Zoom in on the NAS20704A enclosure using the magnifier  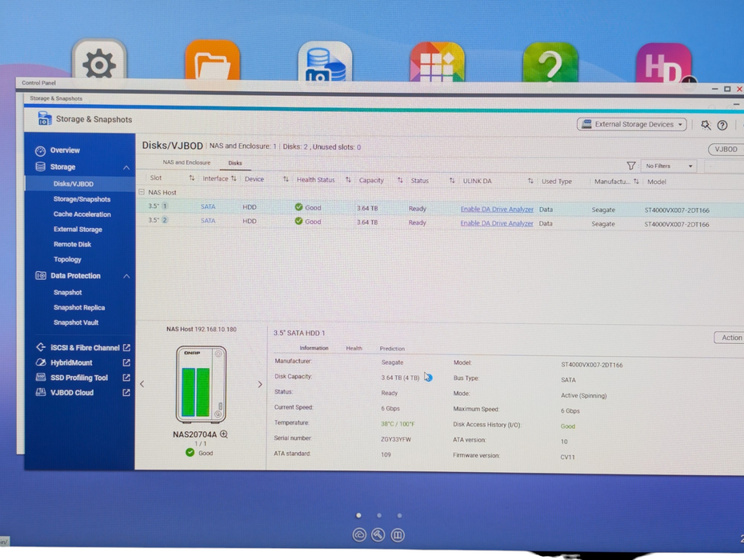point(224,434)
